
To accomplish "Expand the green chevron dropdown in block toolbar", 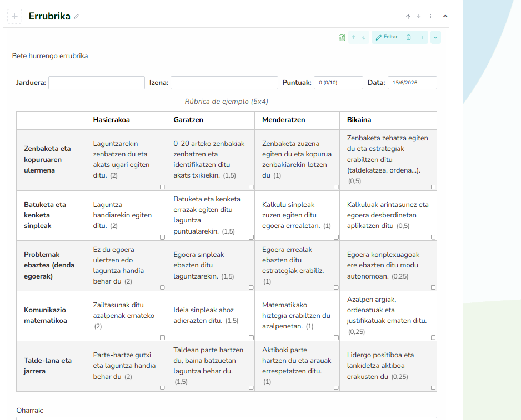I will point(435,37).
